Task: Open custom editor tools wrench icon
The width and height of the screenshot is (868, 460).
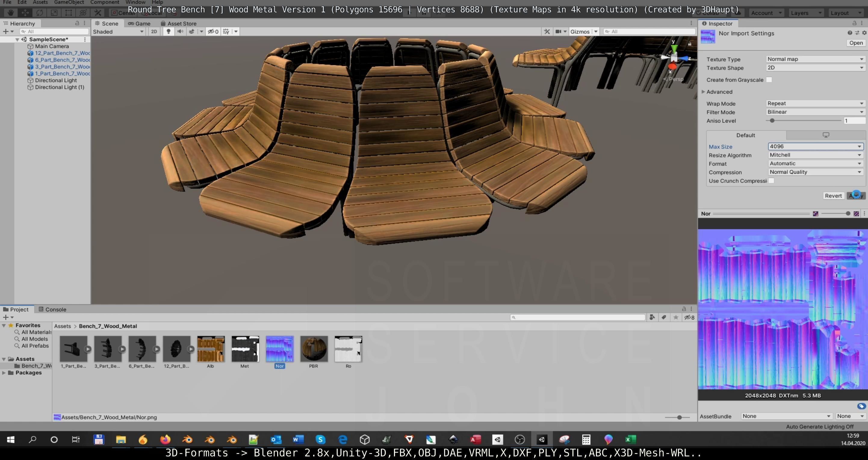Action: pos(98,13)
